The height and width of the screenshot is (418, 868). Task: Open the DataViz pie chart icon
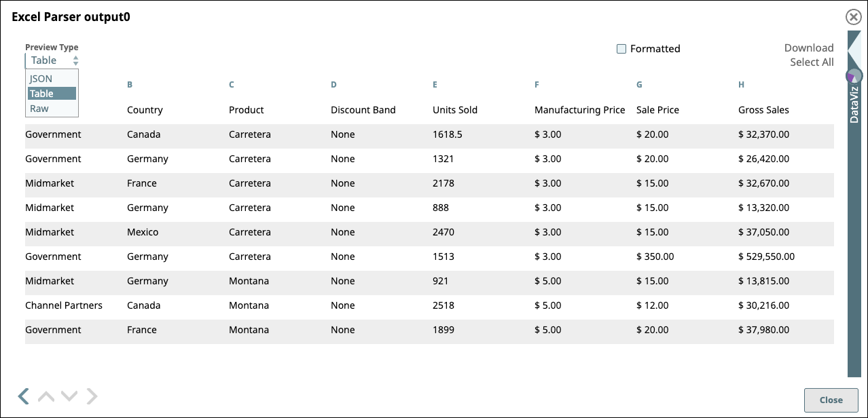854,76
